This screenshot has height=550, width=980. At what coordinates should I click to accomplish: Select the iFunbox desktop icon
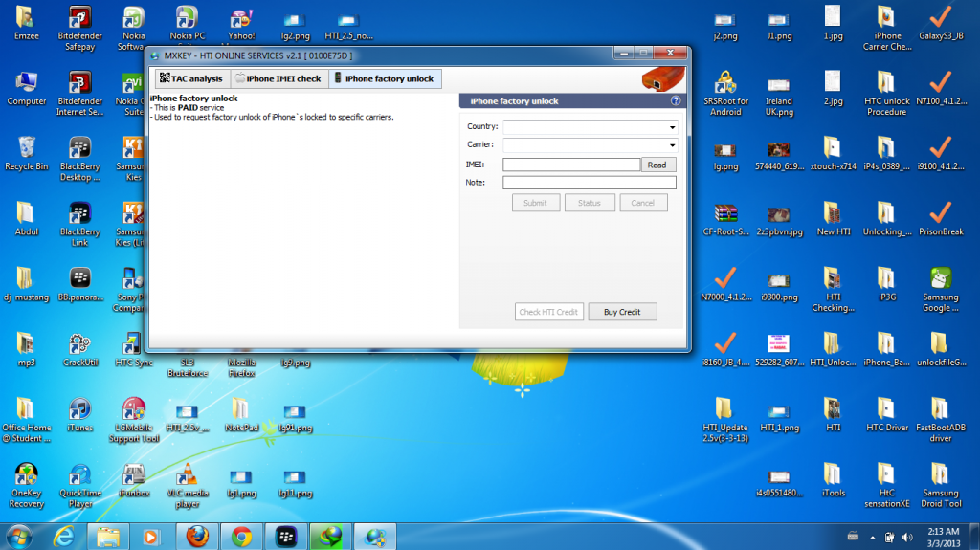click(x=134, y=480)
